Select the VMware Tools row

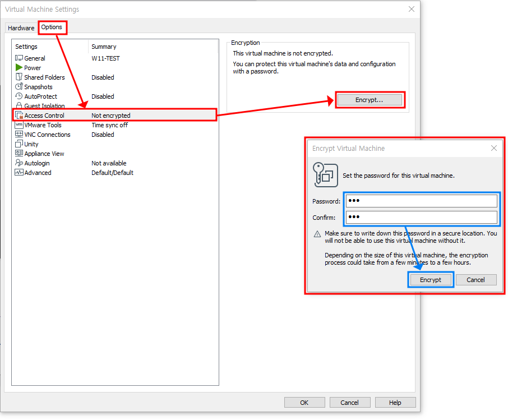[x=115, y=125]
